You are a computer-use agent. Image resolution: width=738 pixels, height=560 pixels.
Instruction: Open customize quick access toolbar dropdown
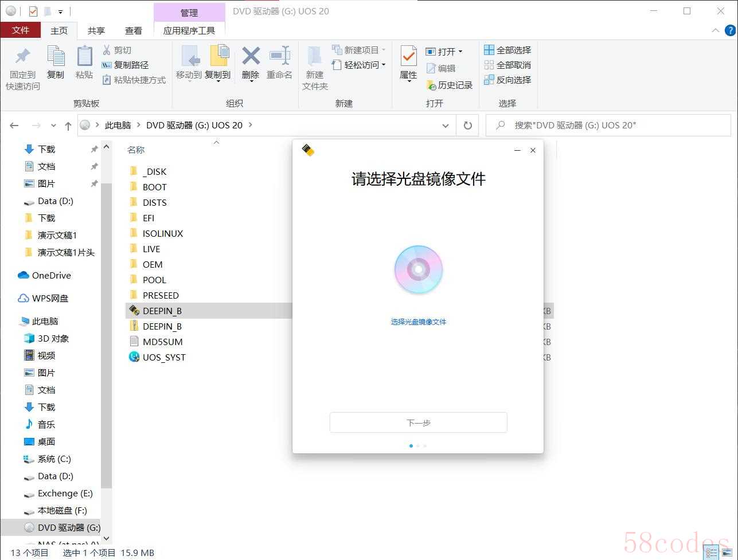pos(60,11)
